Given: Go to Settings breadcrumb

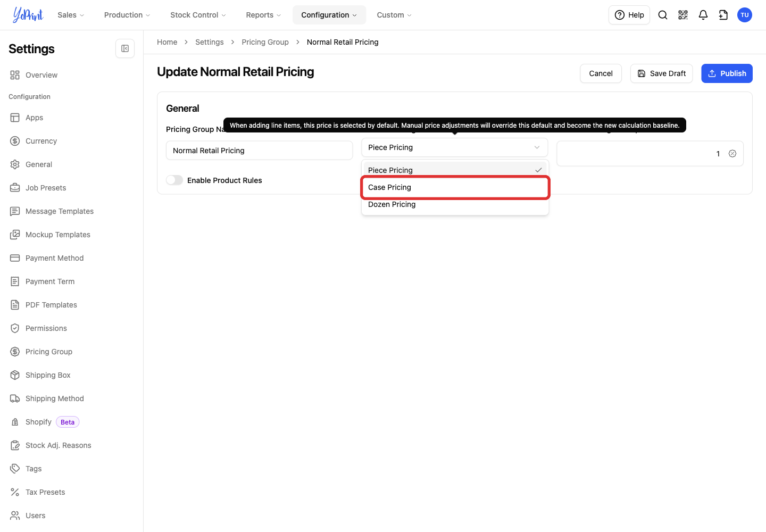Looking at the screenshot, I should coord(210,42).
